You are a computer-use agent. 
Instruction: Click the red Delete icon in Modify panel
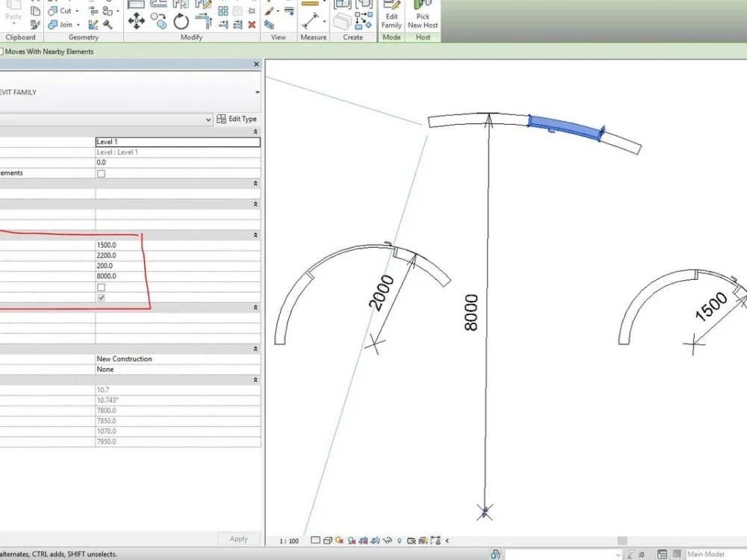click(x=250, y=25)
